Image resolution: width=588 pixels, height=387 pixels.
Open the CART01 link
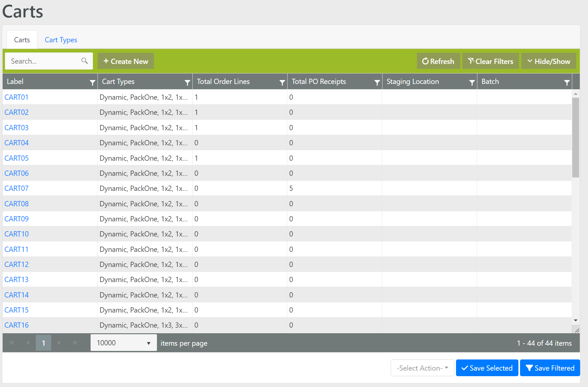pos(16,97)
